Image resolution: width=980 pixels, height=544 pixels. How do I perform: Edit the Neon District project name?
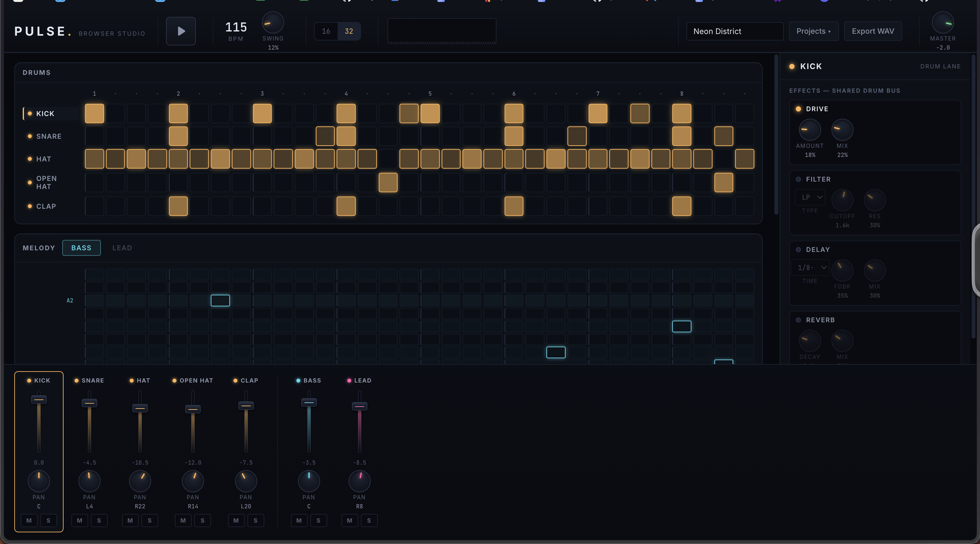click(735, 31)
